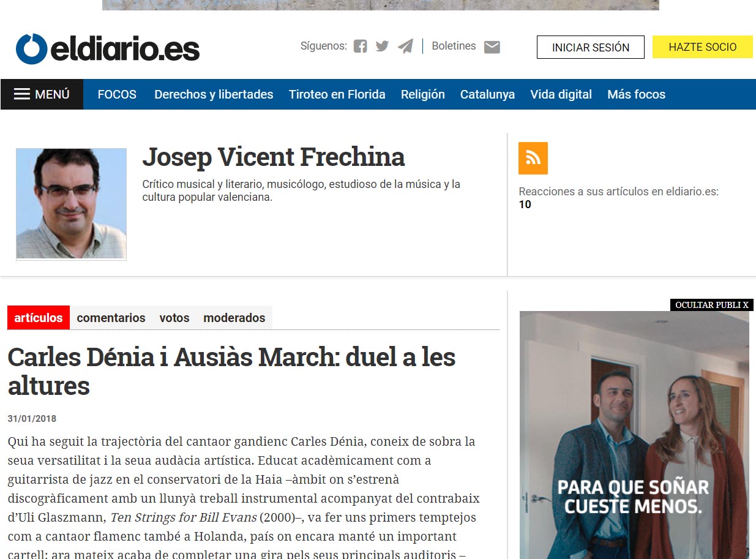Viewport: 756px width, 559px height.
Task: Open article Carles Dénia i Ausiàs March
Action: (231, 371)
